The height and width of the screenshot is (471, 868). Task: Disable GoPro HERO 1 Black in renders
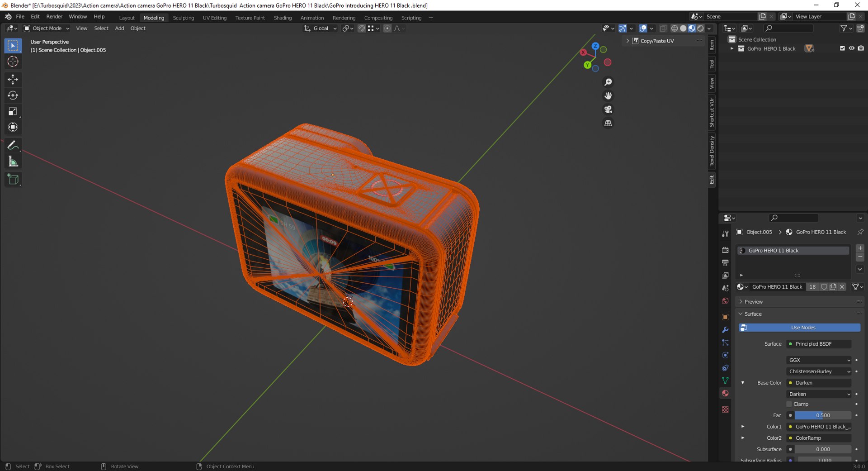[x=861, y=48]
